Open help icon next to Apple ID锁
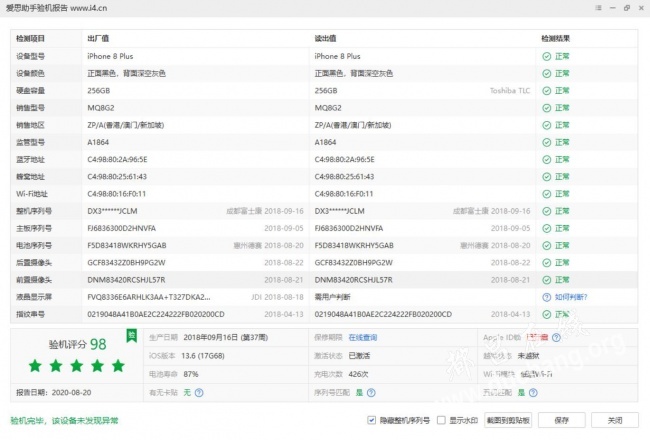650x440 pixels. tap(556, 338)
